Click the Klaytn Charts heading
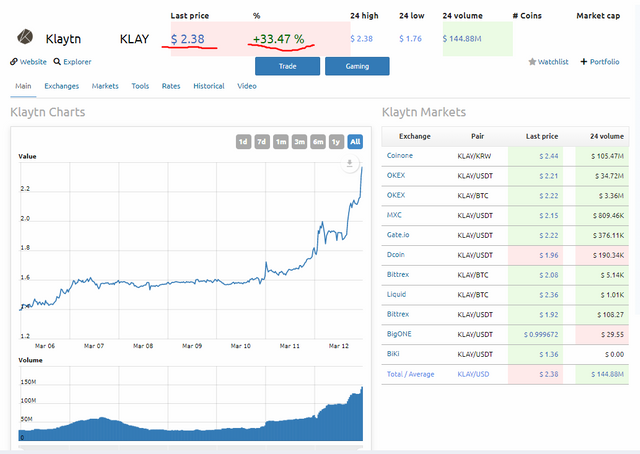 [x=48, y=112]
